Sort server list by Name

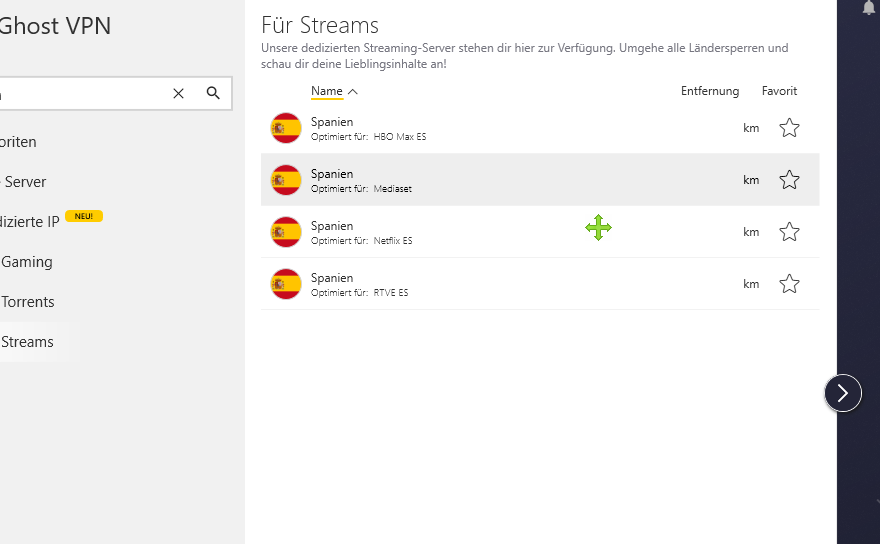click(x=327, y=91)
